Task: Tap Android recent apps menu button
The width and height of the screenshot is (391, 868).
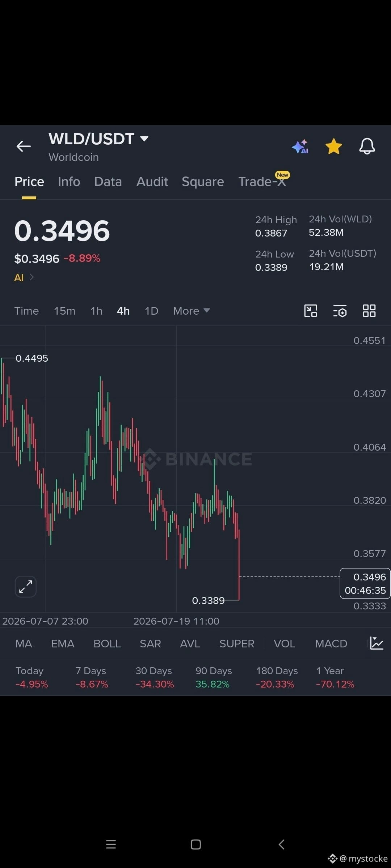Action: point(111,844)
